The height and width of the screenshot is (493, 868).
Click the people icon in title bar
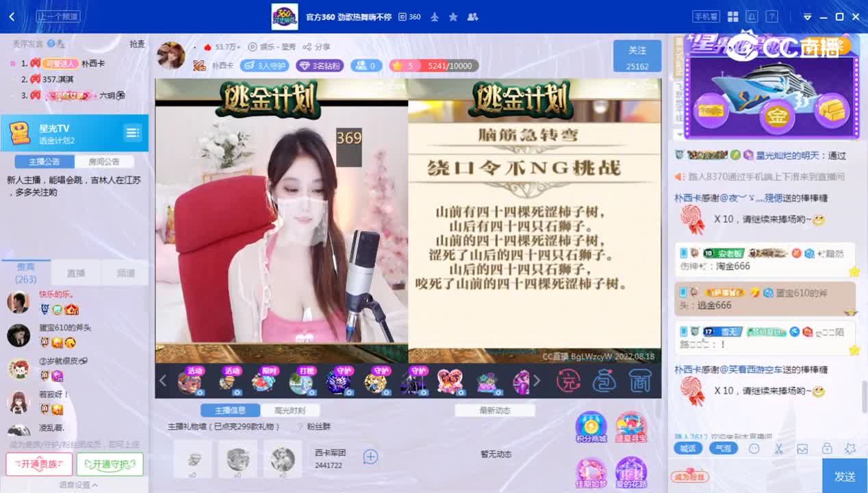pyautogui.click(x=472, y=17)
